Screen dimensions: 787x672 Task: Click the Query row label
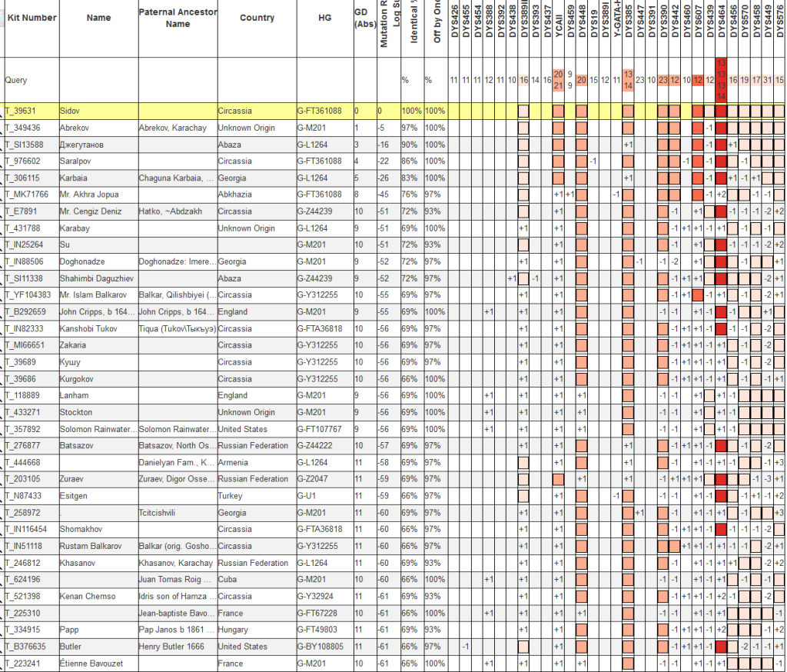click(16, 79)
